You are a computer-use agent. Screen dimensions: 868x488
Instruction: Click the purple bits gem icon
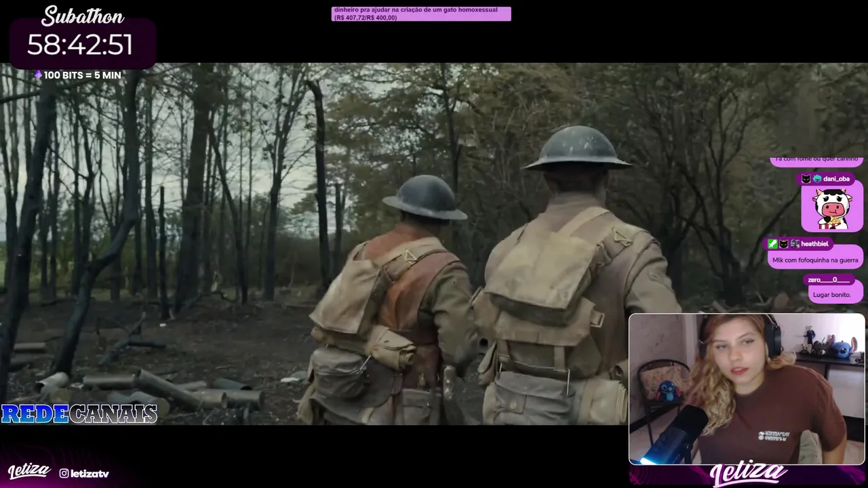(38, 75)
